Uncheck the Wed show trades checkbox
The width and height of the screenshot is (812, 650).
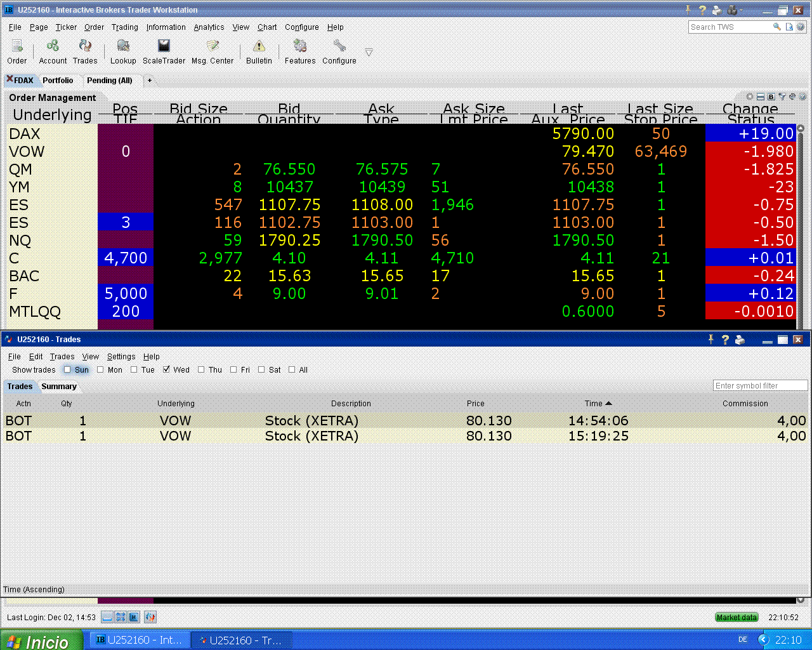point(166,369)
